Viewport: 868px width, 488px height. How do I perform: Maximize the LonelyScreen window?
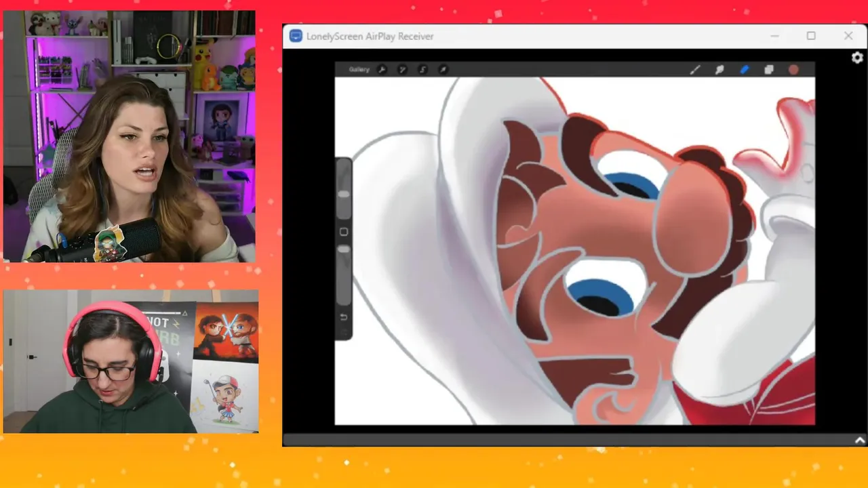click(x=811, y=36)
